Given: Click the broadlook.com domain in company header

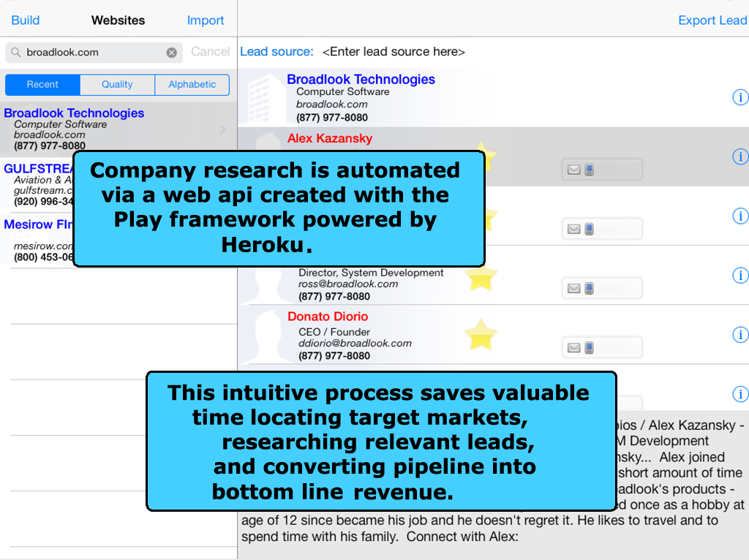Looking at the screenshot, I should (x=331, y=105).
